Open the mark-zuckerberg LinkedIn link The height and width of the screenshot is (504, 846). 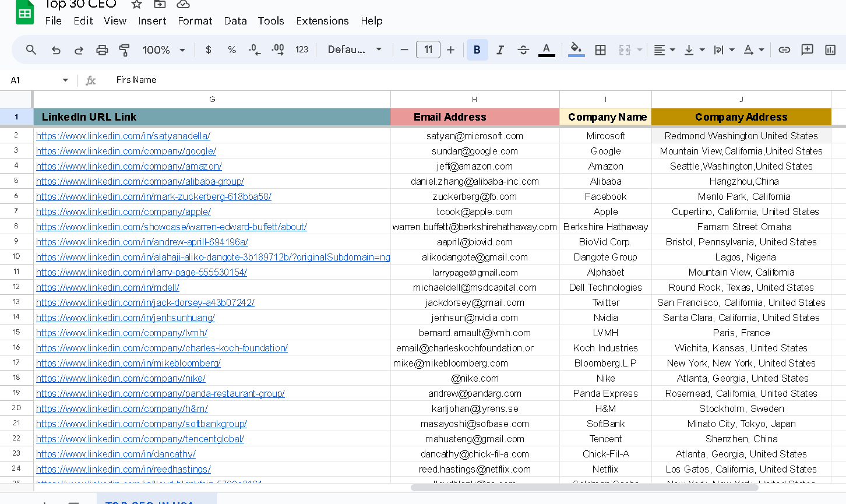point(154,196)
